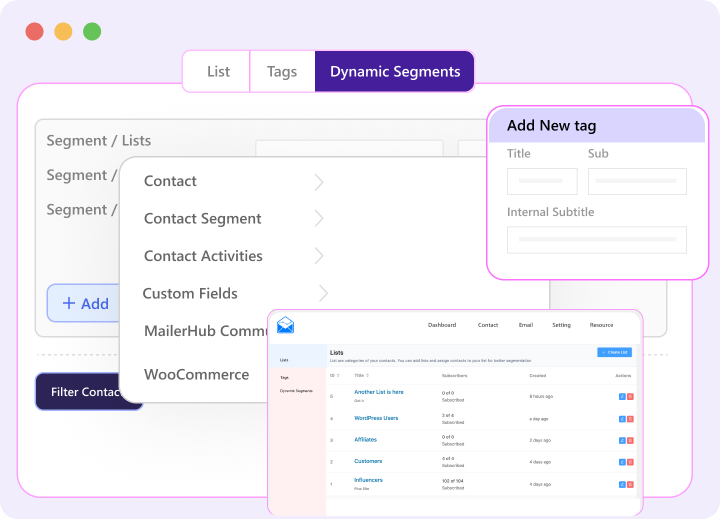Screen dimensions: 720x519
Task: Click edit icon for WordPress Users list
Action: pos(621,418)
